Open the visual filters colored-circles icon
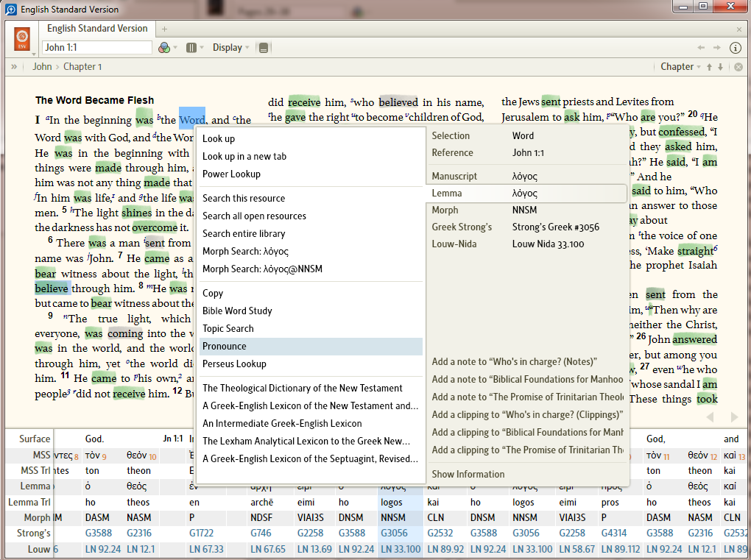The image size is (751, 560). click(164, 47)
